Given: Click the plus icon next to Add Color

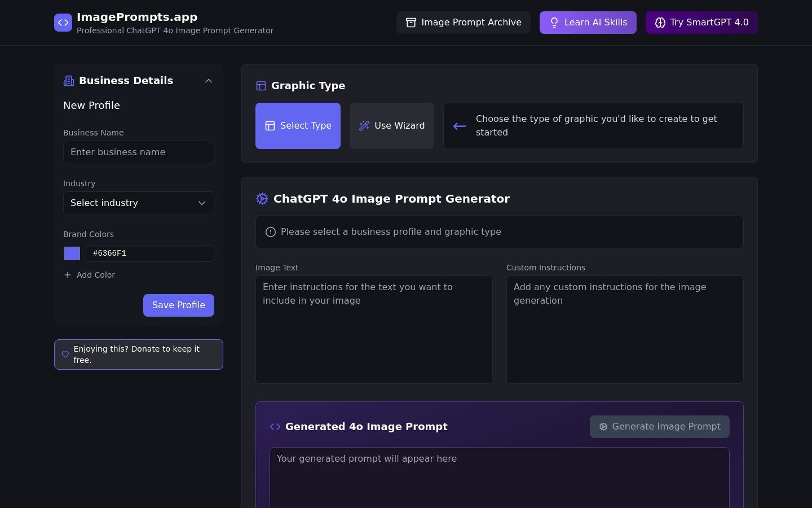Looking at the screenshot, I should click(x=68, y=275).
